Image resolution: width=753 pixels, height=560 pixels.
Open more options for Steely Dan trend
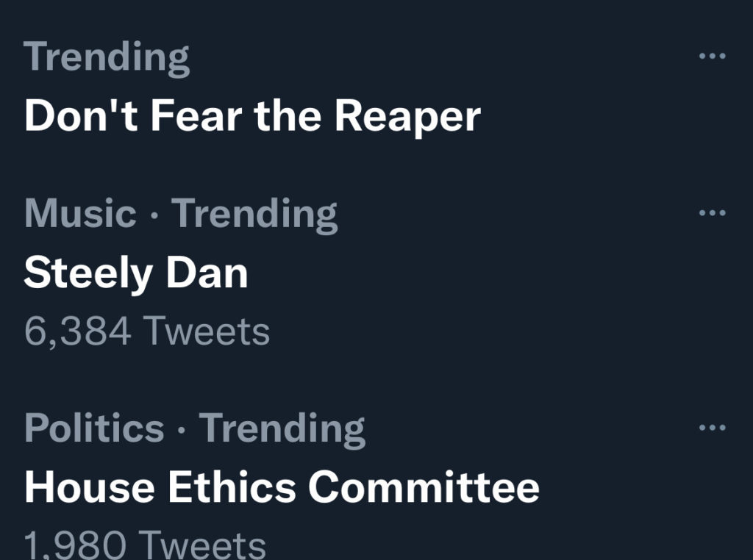click(712, 213)
